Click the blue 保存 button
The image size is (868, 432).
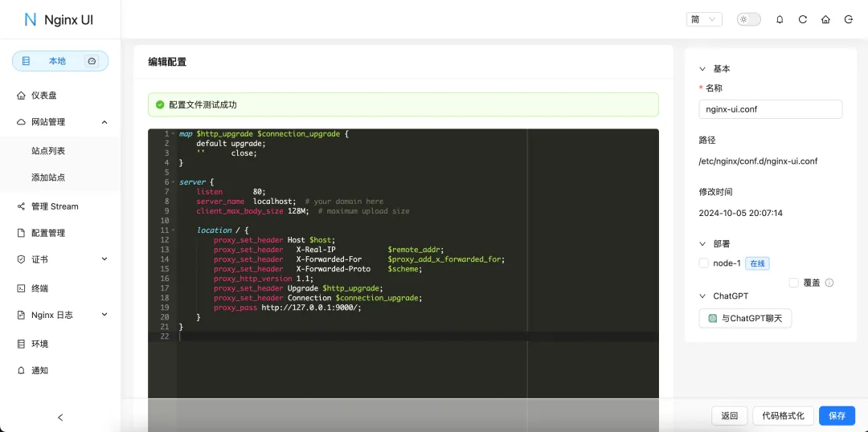click(x=837, y=415)
